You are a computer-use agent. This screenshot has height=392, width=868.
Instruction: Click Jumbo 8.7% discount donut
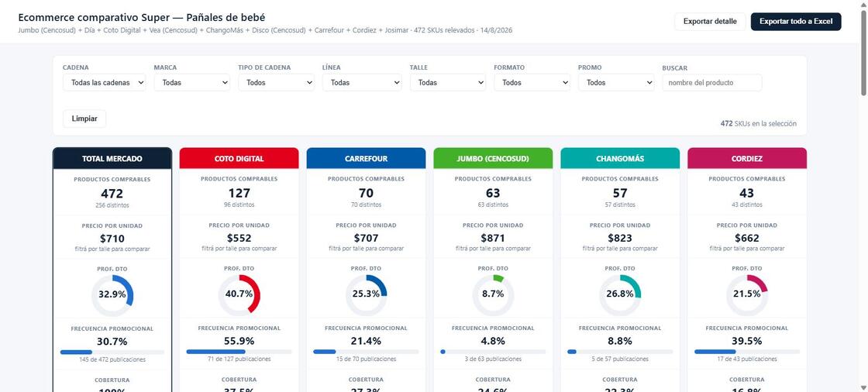(493, 294)
